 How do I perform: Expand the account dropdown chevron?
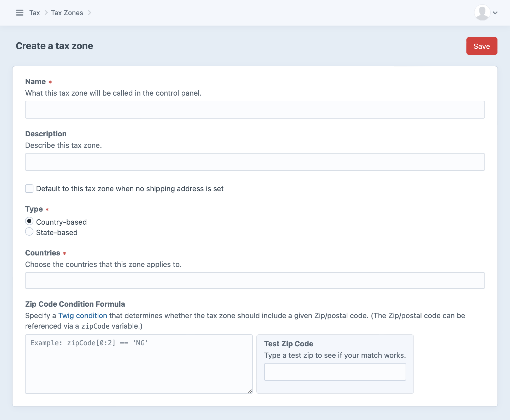click(495, 13)
